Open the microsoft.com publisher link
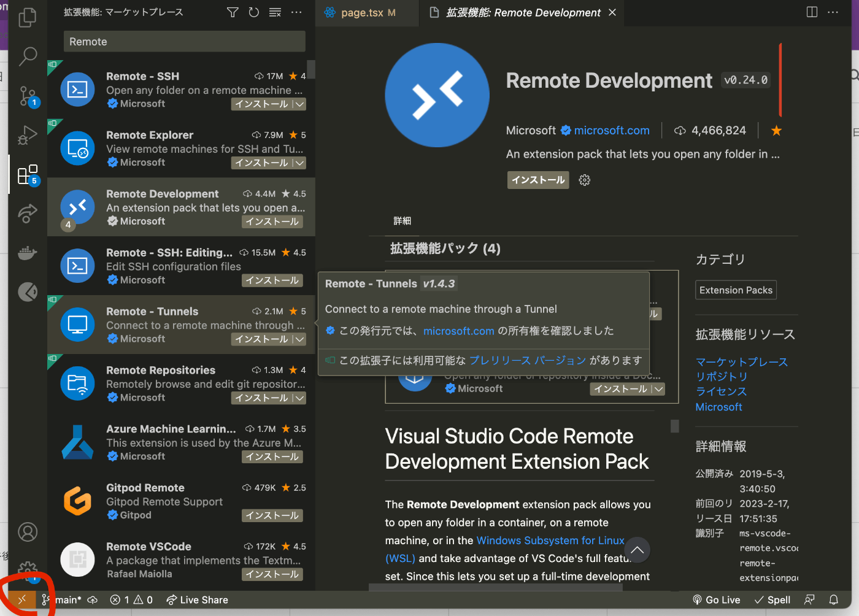Screen dimensions: 859x616 point(612,130)
